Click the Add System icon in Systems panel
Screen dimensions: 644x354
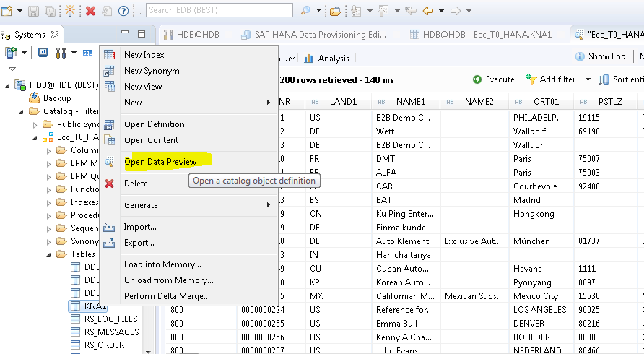(11, 53)
